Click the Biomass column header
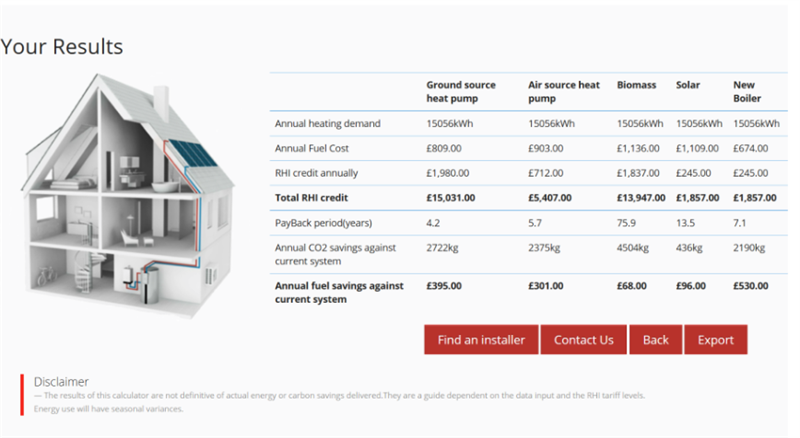800x438 pixels. (x=636, y=86)
